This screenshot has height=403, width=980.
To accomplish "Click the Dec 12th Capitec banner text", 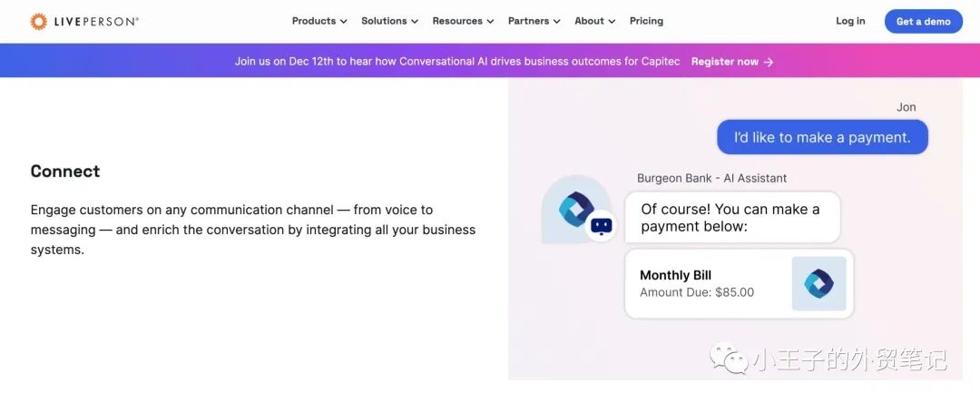I will [456, 61].
